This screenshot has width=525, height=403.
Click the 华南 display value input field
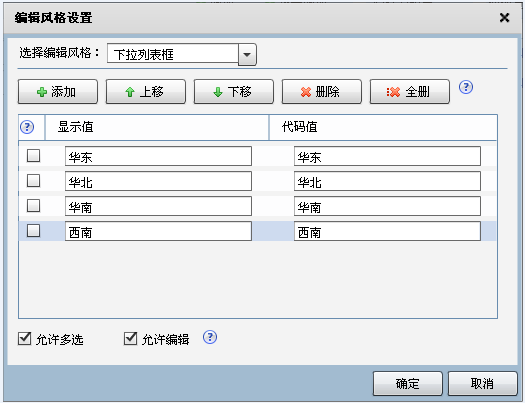(158, 206)
